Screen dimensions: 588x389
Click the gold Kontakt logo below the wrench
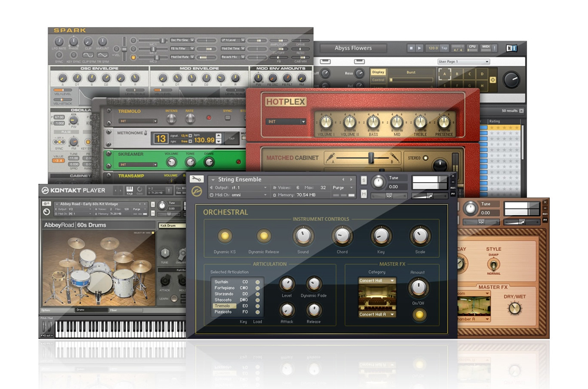pyautogui.click(x=196, y=192)
